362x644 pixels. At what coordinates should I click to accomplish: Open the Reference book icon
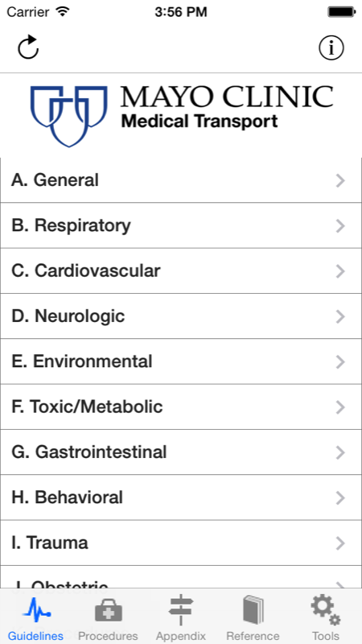pyautogui.click(x=253, y=610)
